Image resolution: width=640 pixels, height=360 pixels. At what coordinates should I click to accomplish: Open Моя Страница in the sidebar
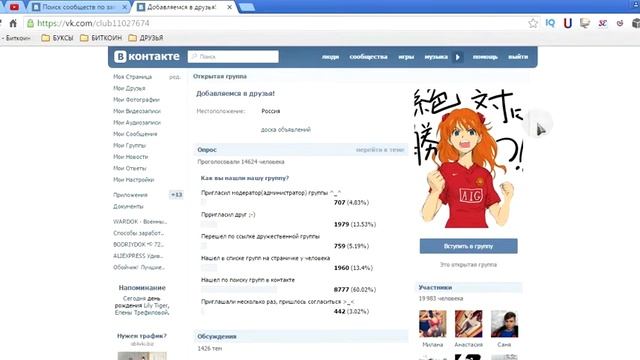pos(133,77)
